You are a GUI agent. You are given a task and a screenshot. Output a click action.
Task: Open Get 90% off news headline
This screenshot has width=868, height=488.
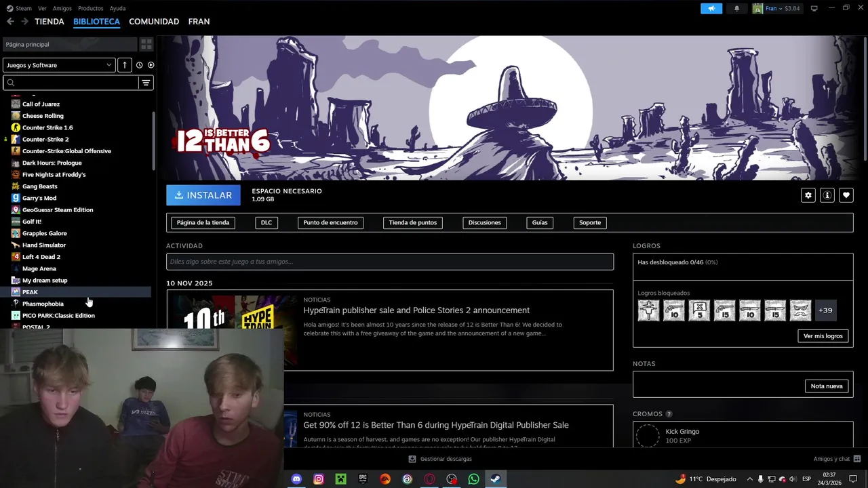[436, 425]
